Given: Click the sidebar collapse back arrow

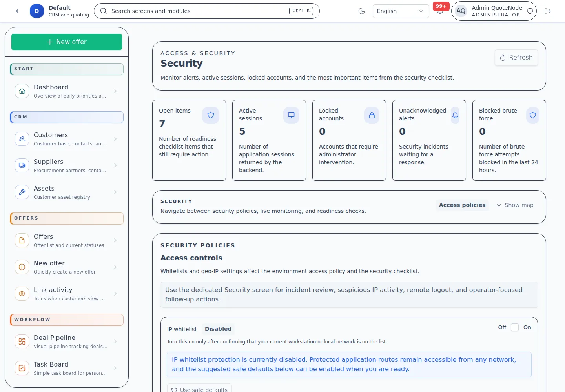Looking at the screenshot, I should [17, 11].
